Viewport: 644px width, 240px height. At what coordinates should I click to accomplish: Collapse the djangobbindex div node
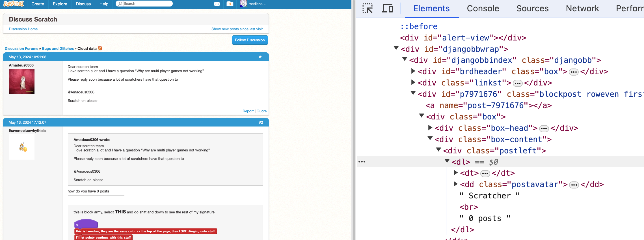[x=405, y=59]
